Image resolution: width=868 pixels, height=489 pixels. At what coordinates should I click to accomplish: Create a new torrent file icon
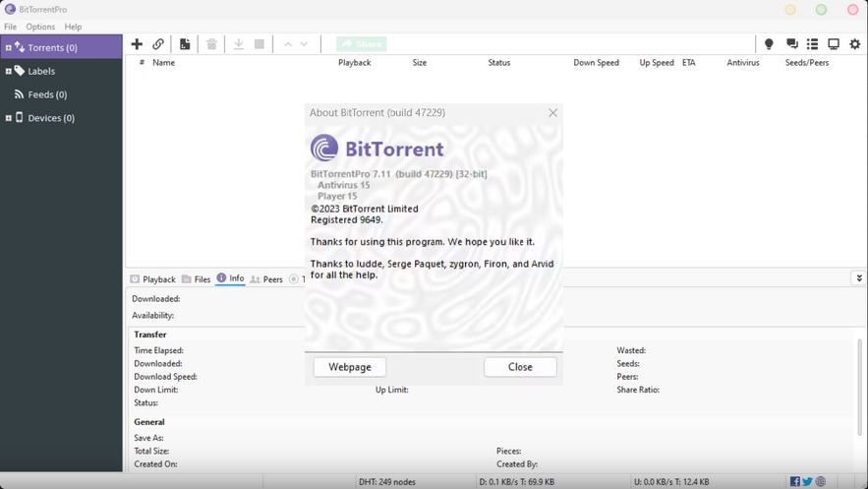tap(185, 43)
